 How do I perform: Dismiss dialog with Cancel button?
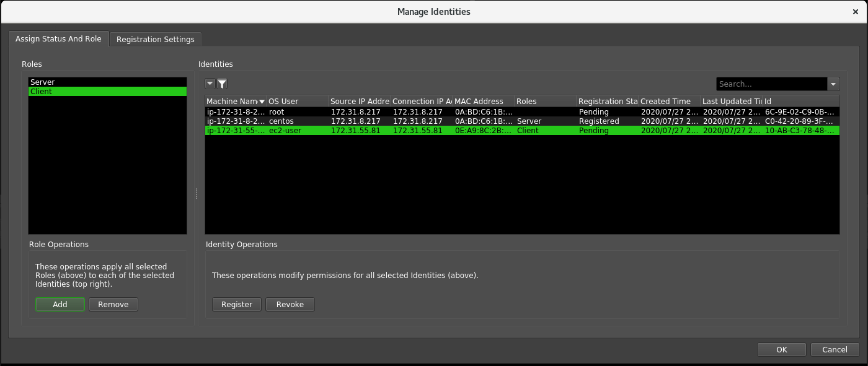835,349
